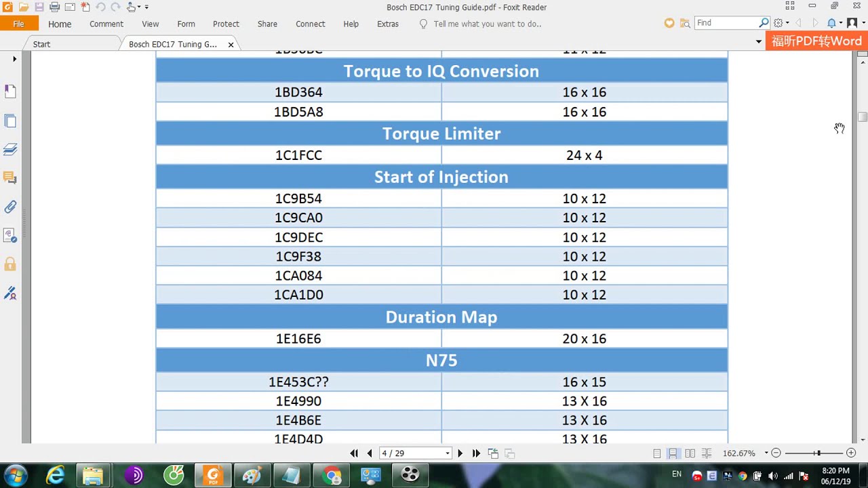Open the Attachments paperclip panel
The height and width of the screenshot is (488, 868).
point(10,207)
